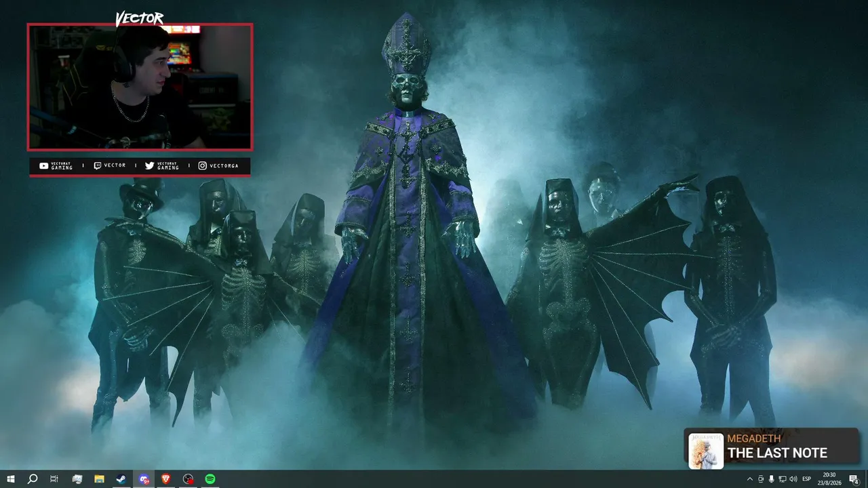Click the Meet Now tray icon
The height and width of the screenshot is (488, 868).
tap(761, 479)
